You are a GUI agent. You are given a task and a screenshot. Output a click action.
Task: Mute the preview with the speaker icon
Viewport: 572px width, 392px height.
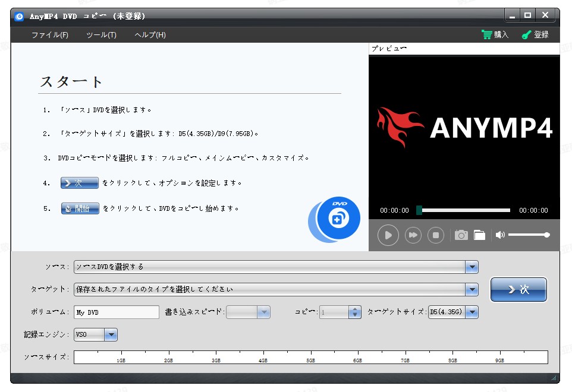(500, 235)
